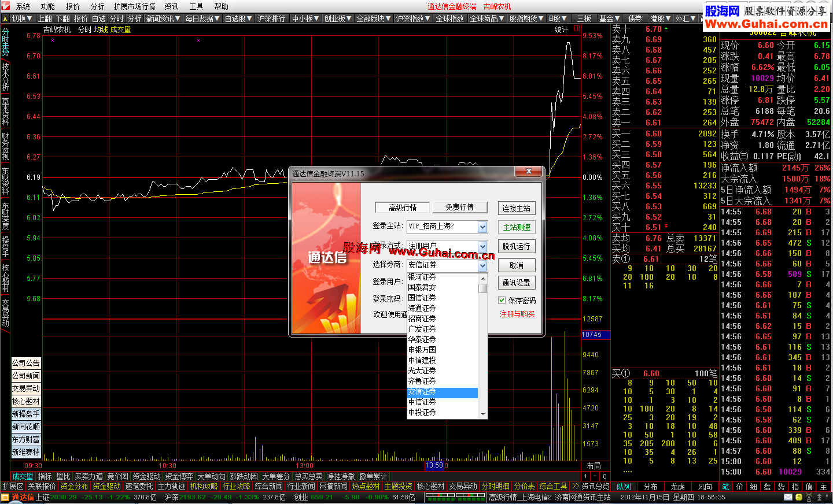Choose 华泰证券 from broker list
833x504 pixels.
(x=443, y=340)
